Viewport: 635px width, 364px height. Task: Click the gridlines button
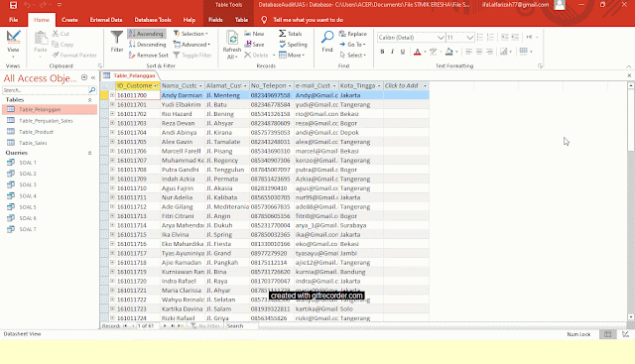click(x=524, y=51)
